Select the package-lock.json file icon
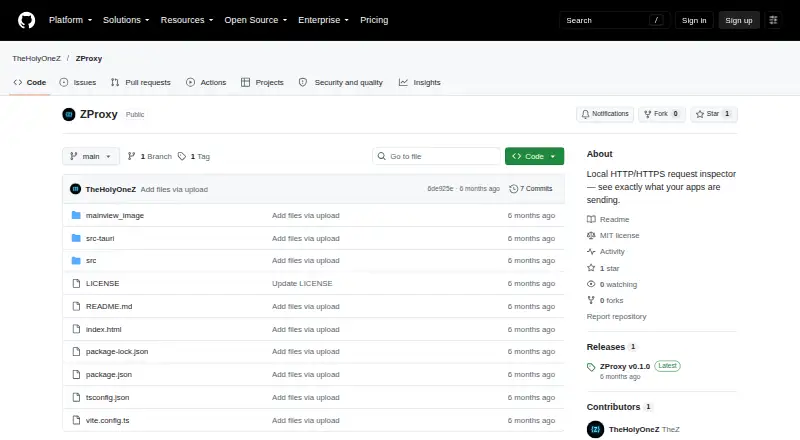800x440 pixels. pos(76,352)
